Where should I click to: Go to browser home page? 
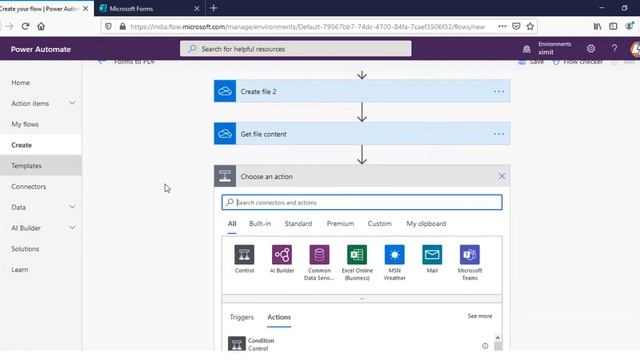[41, 27]
